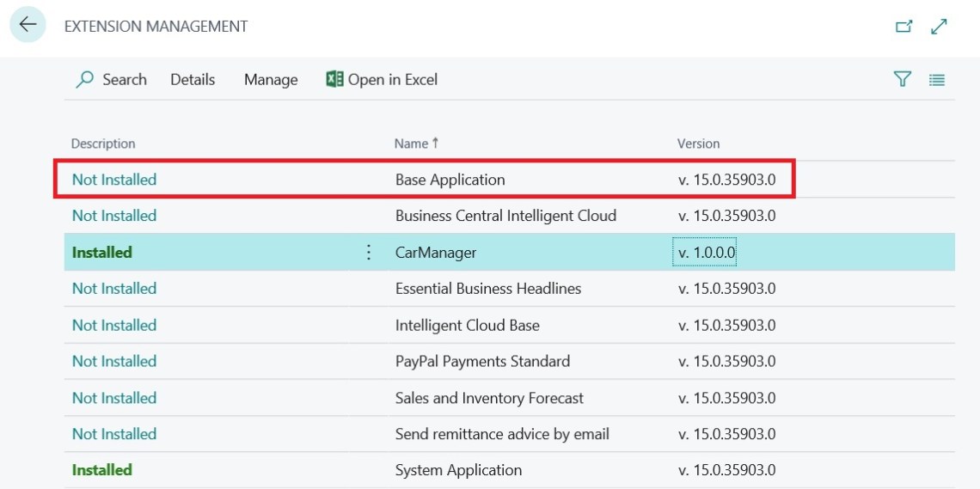Sort by the Description column header
This screenshot has width=980, height=489.
coord(103,144)
